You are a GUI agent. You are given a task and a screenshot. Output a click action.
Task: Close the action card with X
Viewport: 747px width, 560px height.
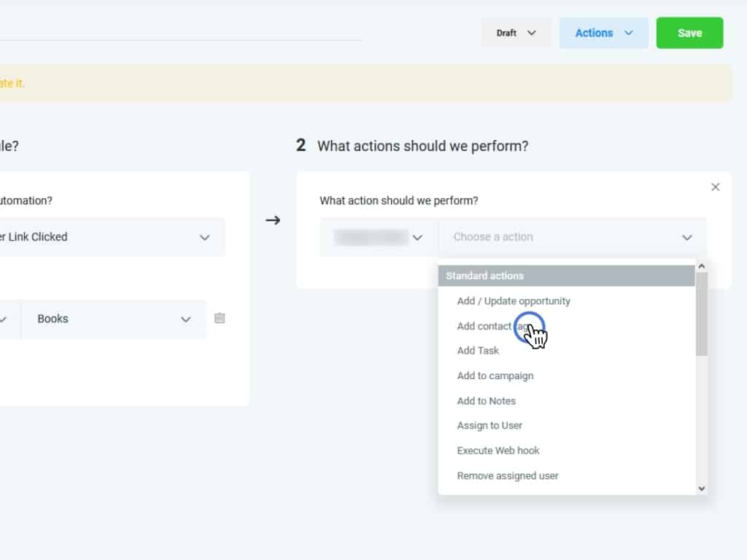[715, 187]
